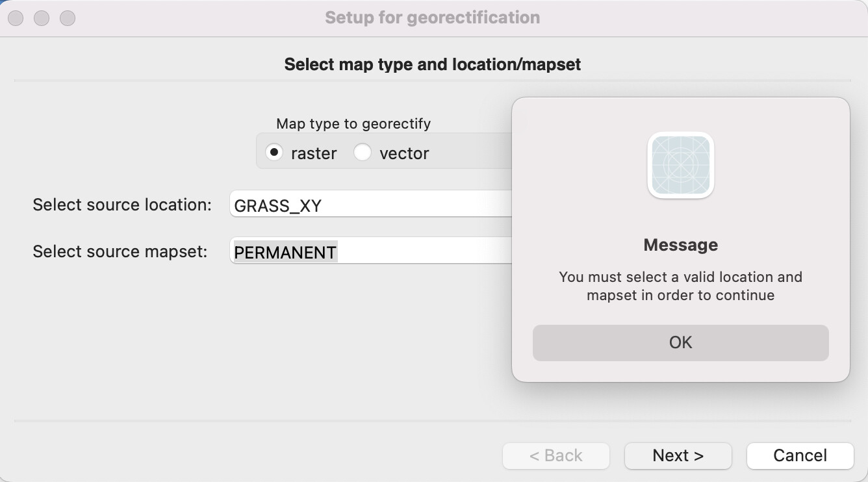
Task: Dismiss the message with OK button
Action: pyautogui.click(x=681, y=343)
